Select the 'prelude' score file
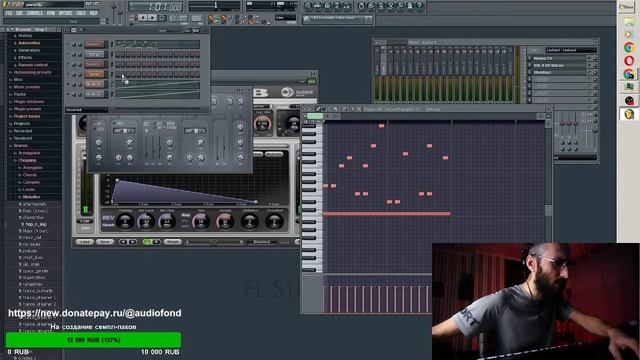The height and width of the screenshot is (360, 640). point(29,251)
